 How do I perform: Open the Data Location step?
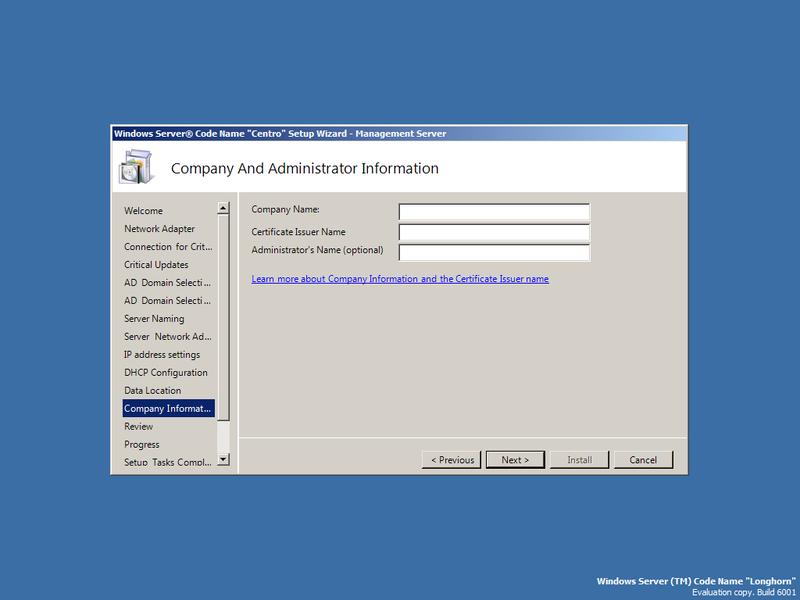click(x=152, y=390)
